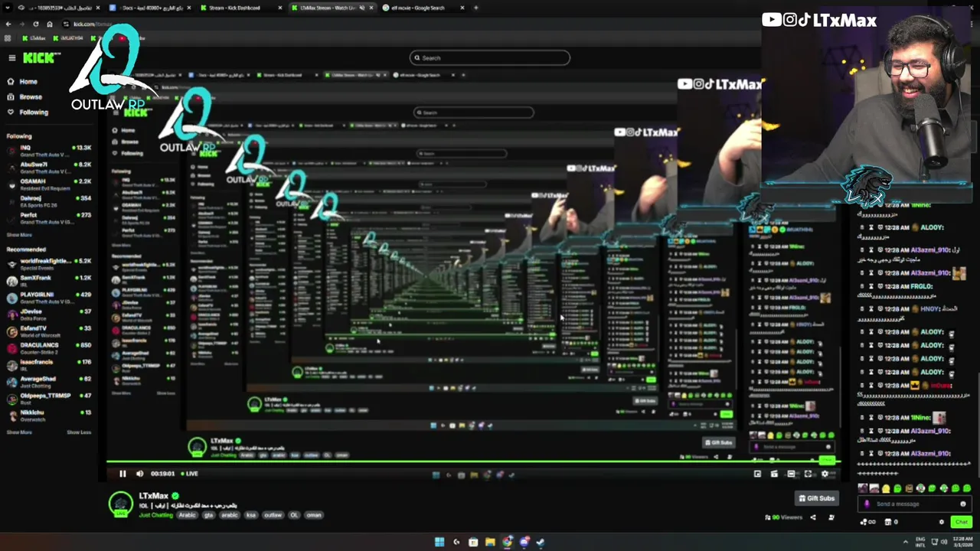This screenshot has height=551, width=980.
Task: Mute the stream volume
Action: tap(139, 474)
